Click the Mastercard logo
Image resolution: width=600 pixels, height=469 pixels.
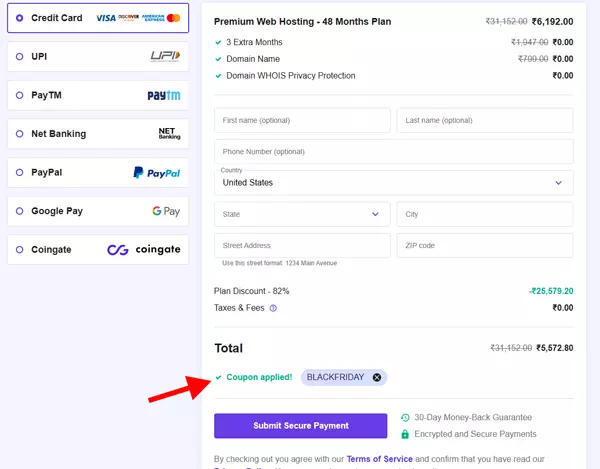(x=173, y=18)
